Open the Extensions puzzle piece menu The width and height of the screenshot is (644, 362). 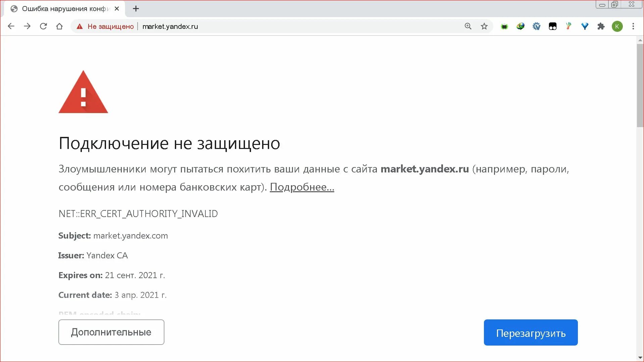click(601, 26)
